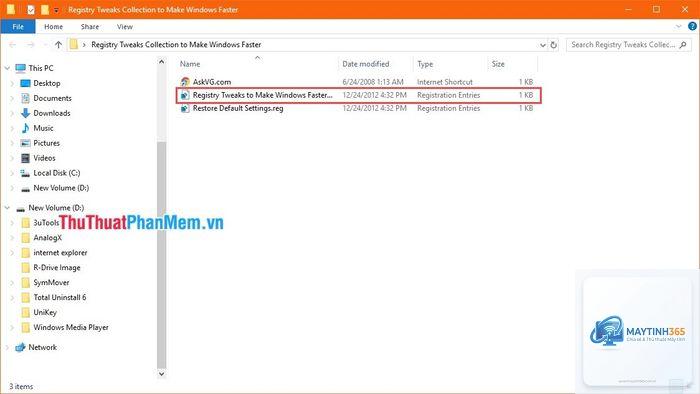Expand the Desktop tree node

(12, 83)
